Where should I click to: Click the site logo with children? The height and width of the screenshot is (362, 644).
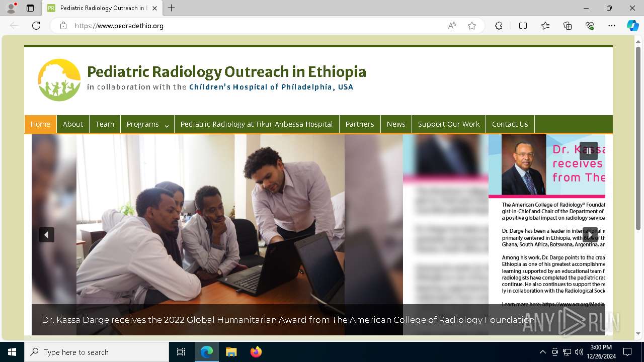[59, 80]
